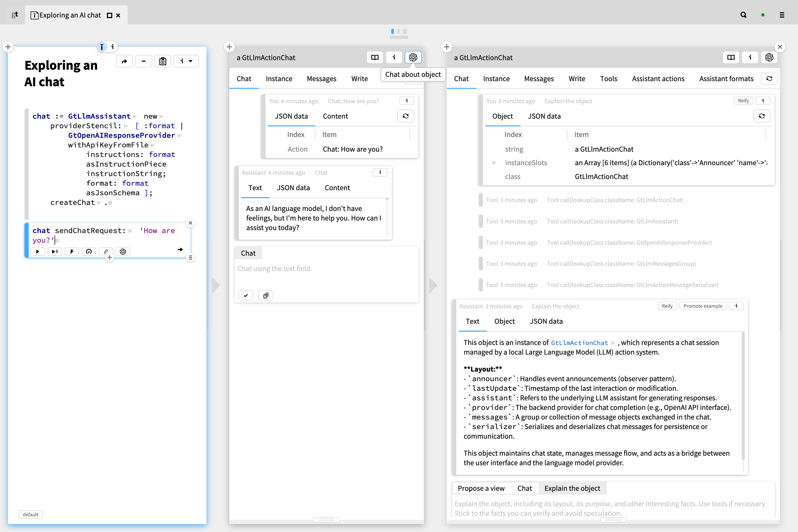Expand the Tool call lookupClass GtLlmAssistant message

coord(612,221)
